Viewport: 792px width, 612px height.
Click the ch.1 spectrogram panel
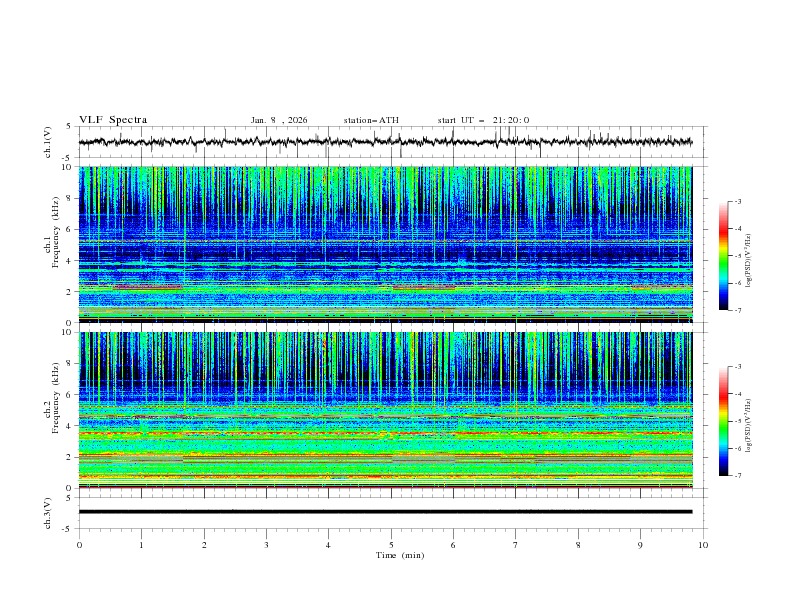point(390,245)
